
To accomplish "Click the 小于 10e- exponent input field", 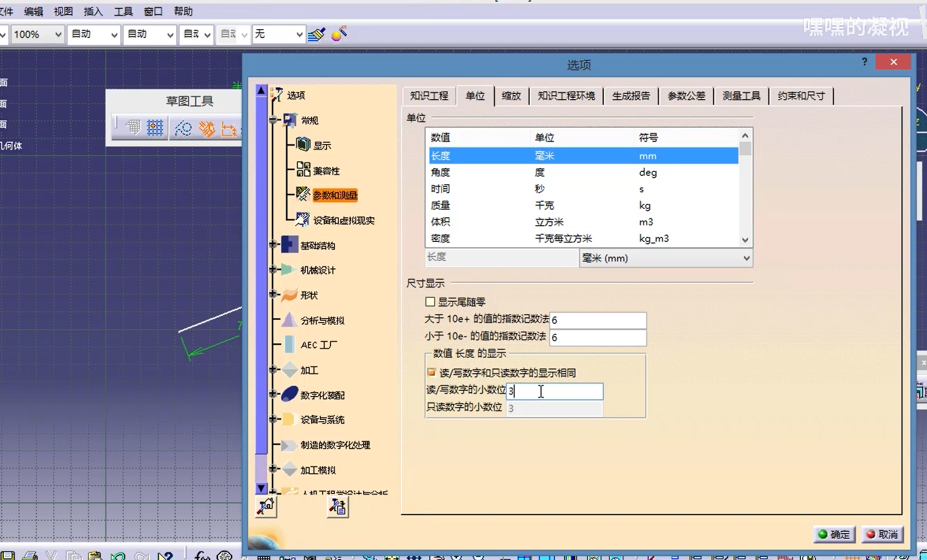I will tap(598, 337).
